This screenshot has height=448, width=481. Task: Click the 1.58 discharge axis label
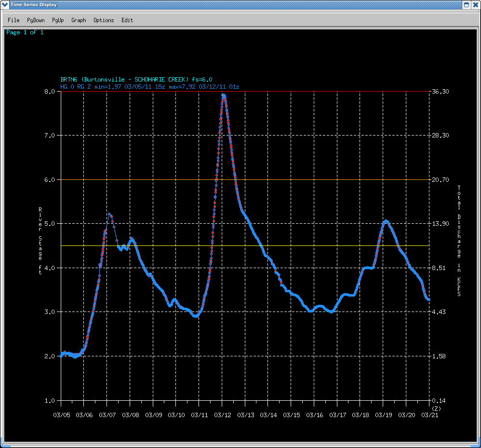click(x=439, y=356)
